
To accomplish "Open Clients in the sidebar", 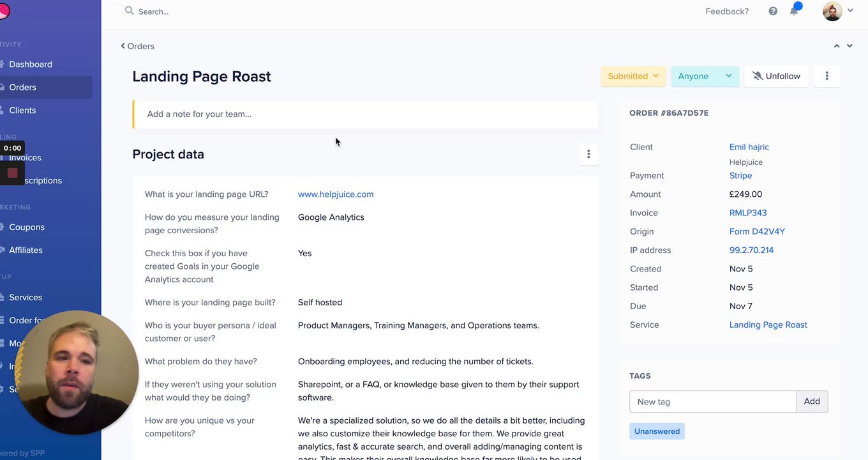I will (22, 111).
